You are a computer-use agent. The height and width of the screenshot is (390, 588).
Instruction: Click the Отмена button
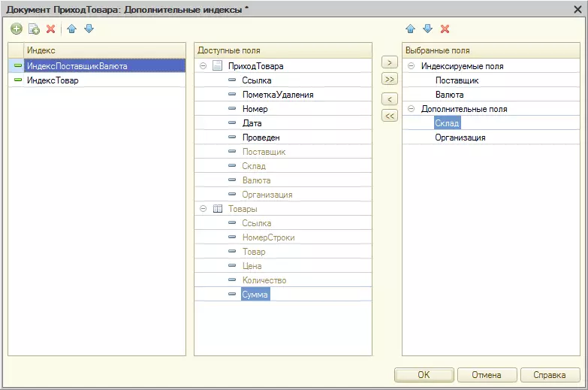pos(486,374)
